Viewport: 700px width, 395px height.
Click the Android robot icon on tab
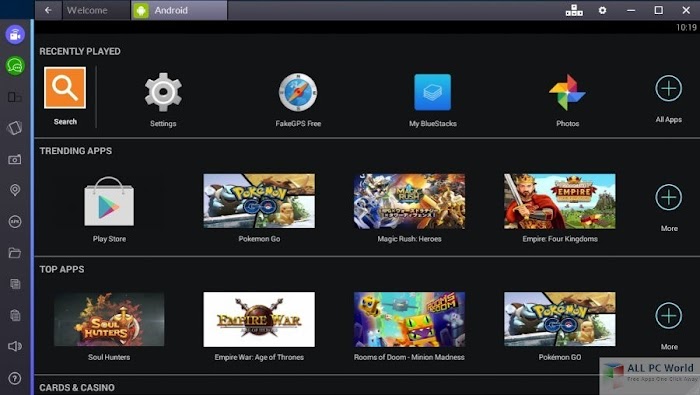(141, 10)
